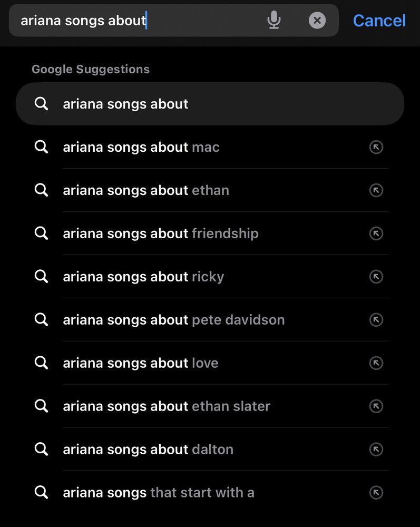This screenshot has height=527, width=420.
Task: Search 'ariana songs about mac'
Action: [x=141, y=147]
